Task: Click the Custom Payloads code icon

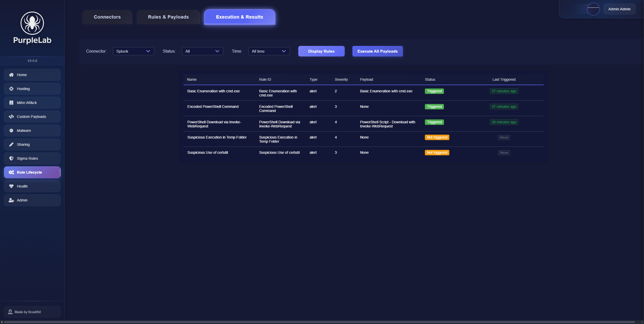Action: coord(11,117)
